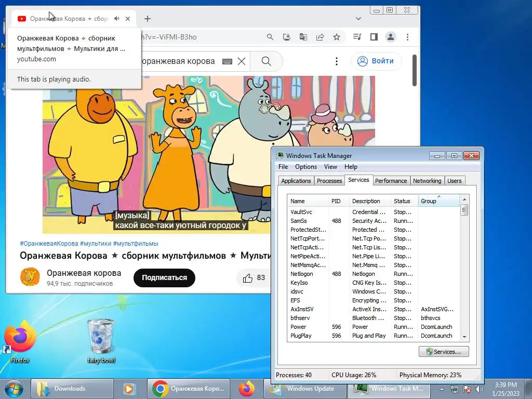The image size is (532, 399).
Task: Open Task Manager Help menu
Action: click(x=351, y=167)
